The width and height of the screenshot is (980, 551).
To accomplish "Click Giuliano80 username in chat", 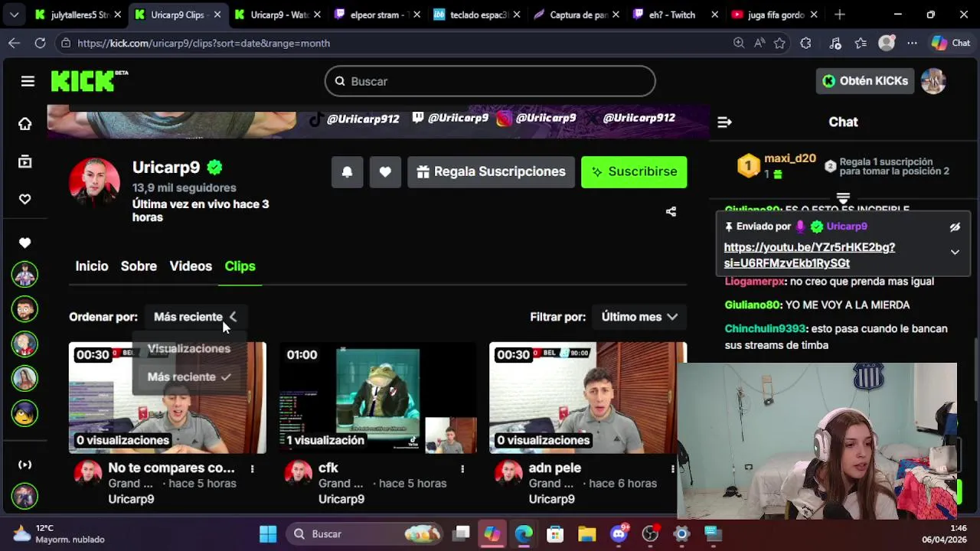I will (x=753, y=305).
